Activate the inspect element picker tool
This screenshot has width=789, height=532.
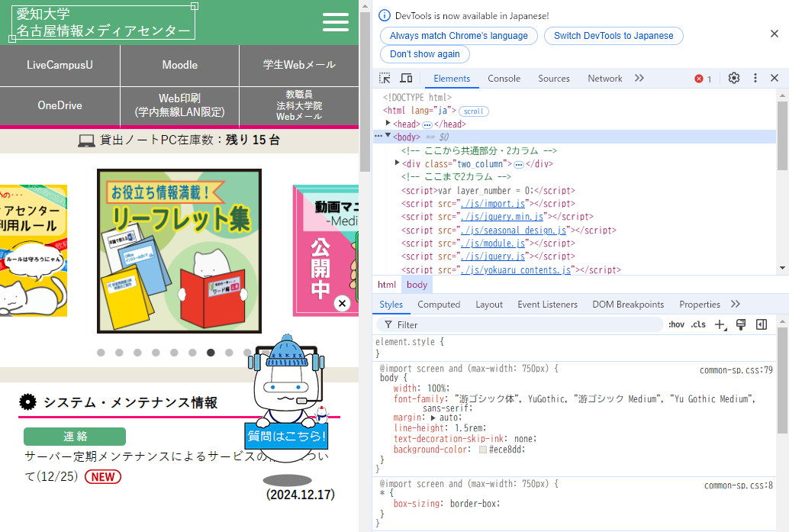(385, 79)
